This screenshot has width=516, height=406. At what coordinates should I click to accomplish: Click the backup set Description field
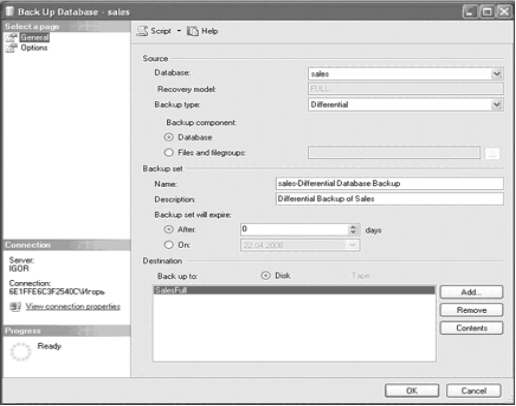pos(390,199)
